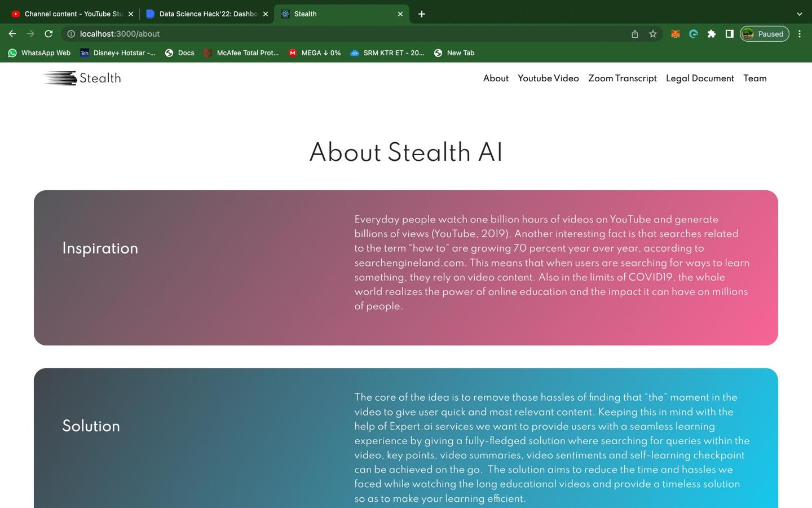Click the Paused profile button
The width and height of the screenshot is (812, 508).
pos(764,34)
